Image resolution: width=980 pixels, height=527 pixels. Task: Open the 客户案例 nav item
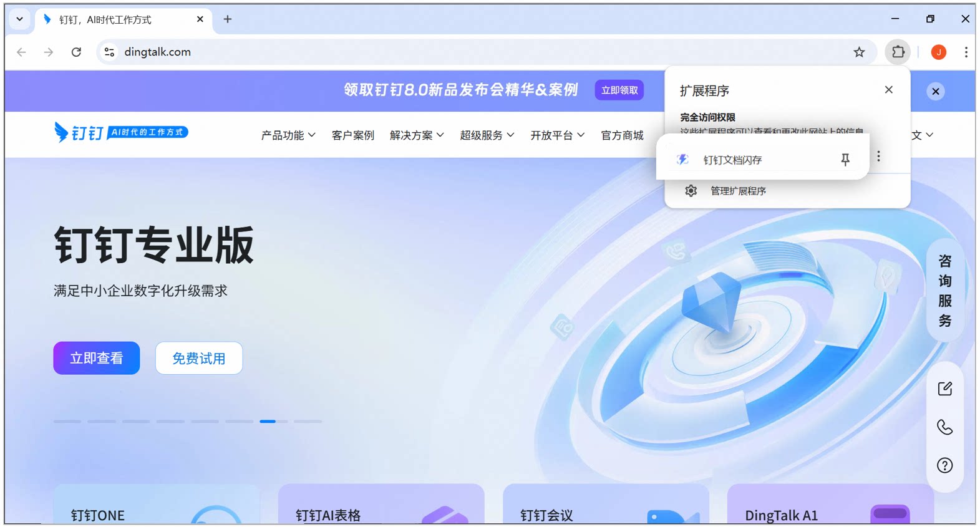[x=353, y=135]
